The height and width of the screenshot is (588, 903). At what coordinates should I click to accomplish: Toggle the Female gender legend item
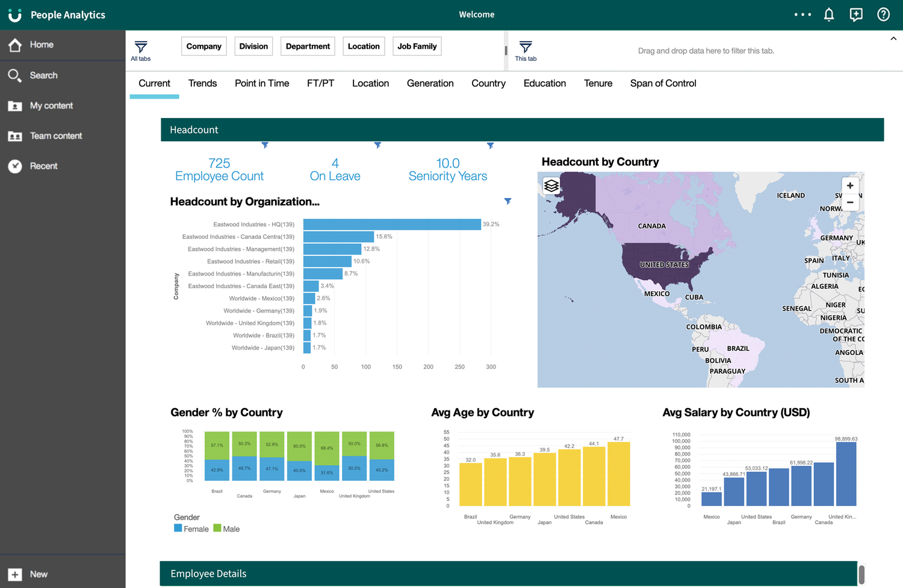pyautogui.click(x=191, y=529)
